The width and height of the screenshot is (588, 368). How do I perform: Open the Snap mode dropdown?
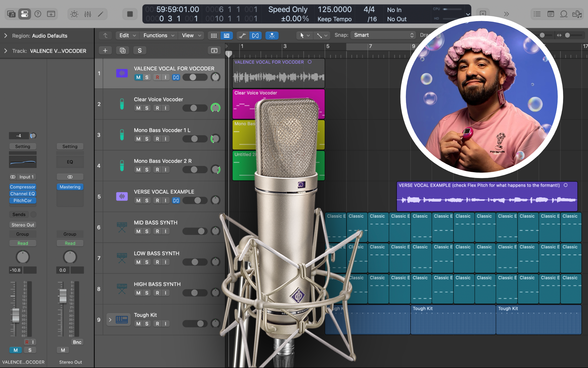(x=382, y=35)
